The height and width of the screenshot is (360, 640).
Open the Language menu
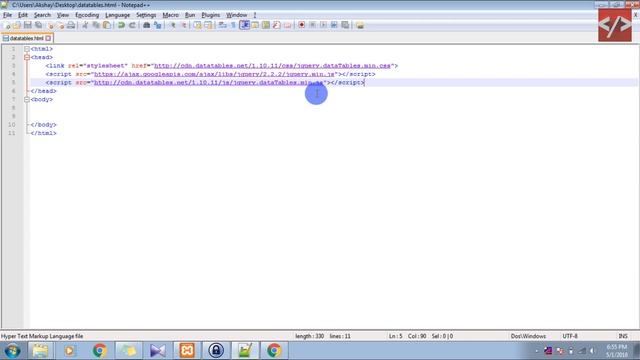pyautogui.click(x=118, y=15)
